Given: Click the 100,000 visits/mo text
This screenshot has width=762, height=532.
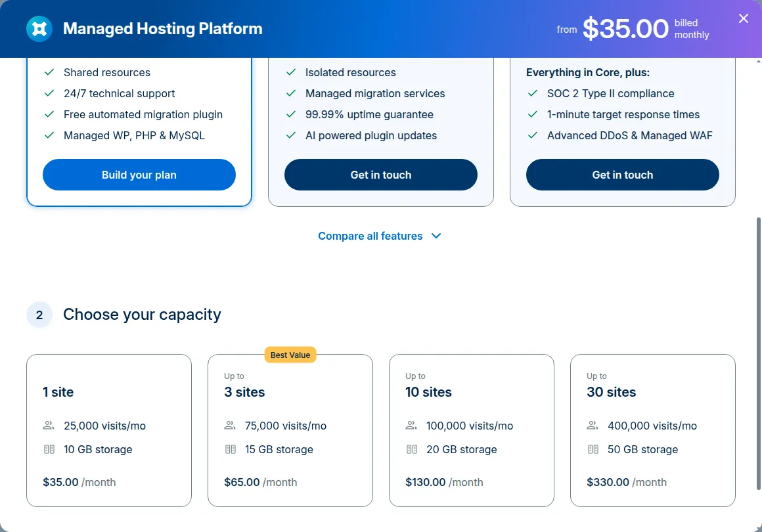Looking at the screenshot, I should click(x=470, y=426).
